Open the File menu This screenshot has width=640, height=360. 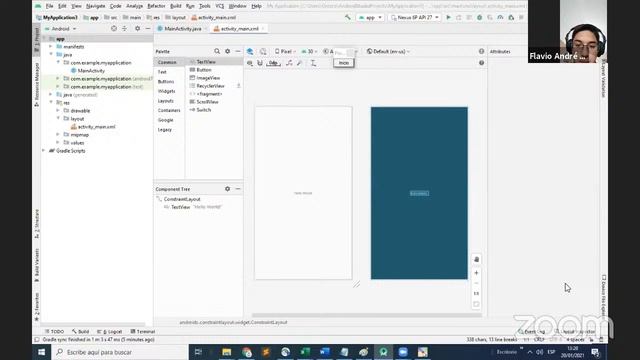point(49,6)
